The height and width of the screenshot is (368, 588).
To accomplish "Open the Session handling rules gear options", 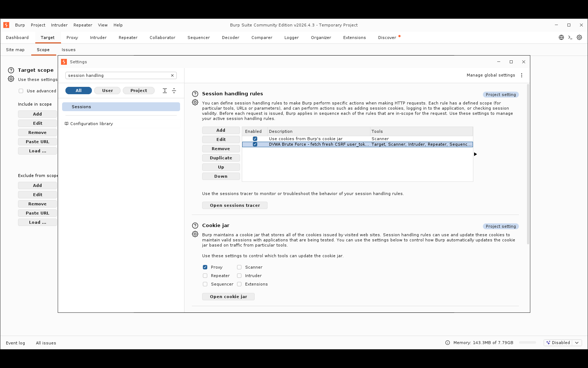I will pos(195,102).
